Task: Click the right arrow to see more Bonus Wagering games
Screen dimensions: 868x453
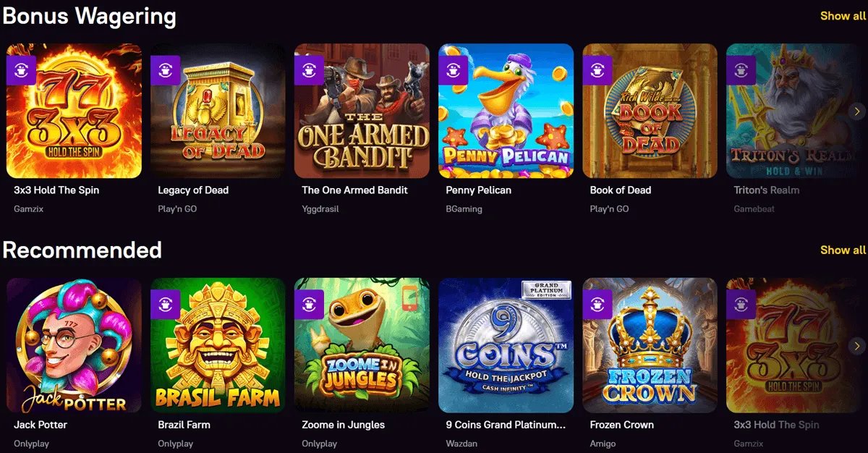Action: [x=856, y=111]
